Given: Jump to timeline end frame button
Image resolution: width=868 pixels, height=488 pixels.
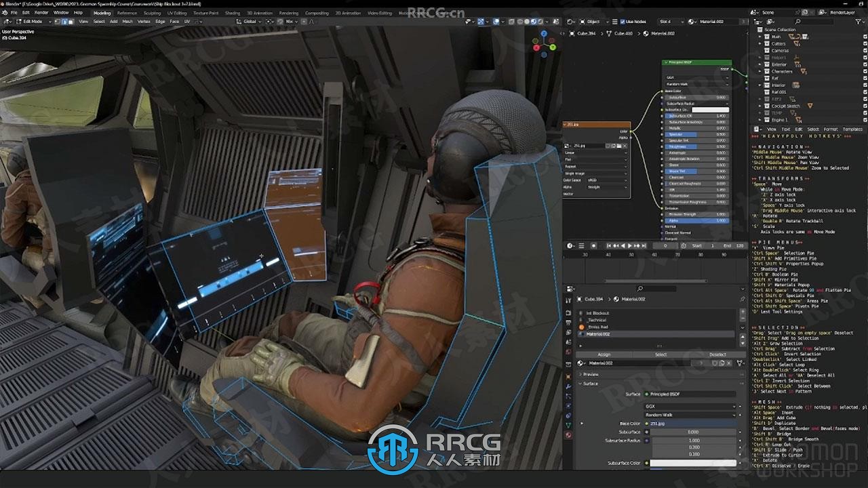Looking at the screenshot, I should click(x=644, y=245).
